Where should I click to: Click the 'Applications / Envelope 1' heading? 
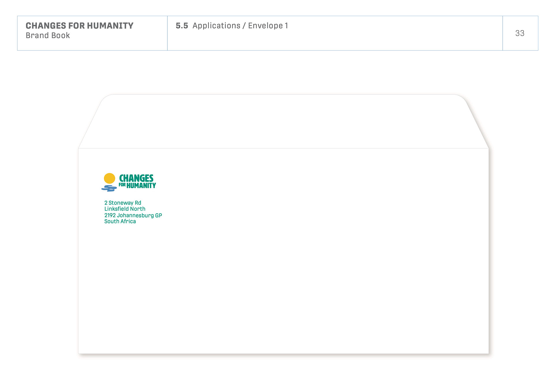point(240,26)
